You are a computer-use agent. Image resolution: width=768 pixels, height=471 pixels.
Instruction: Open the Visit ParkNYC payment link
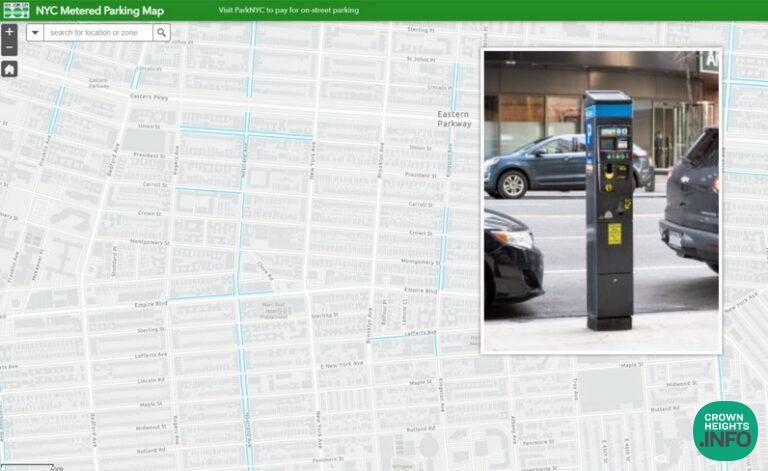tap(288, 10)
